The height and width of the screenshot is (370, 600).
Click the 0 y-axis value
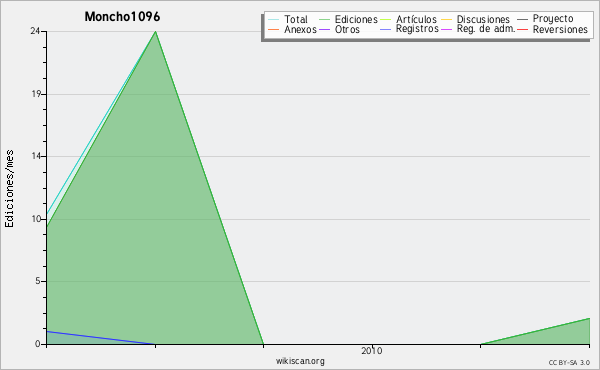[x=38, y=344]
